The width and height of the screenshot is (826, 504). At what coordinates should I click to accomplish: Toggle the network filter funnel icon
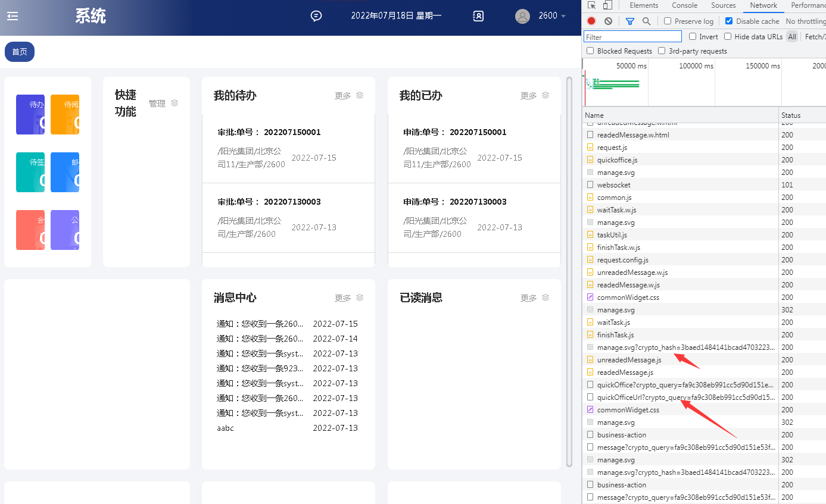[630, 21]
